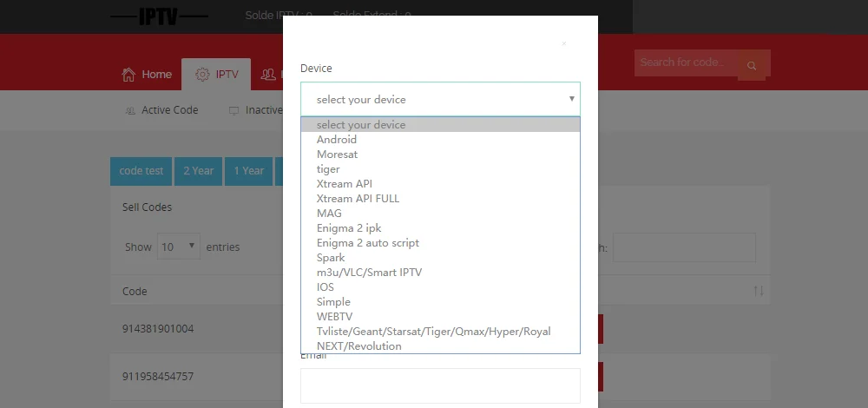Click the 1 Year button
The image size is (868, 408).
point(248,171)
